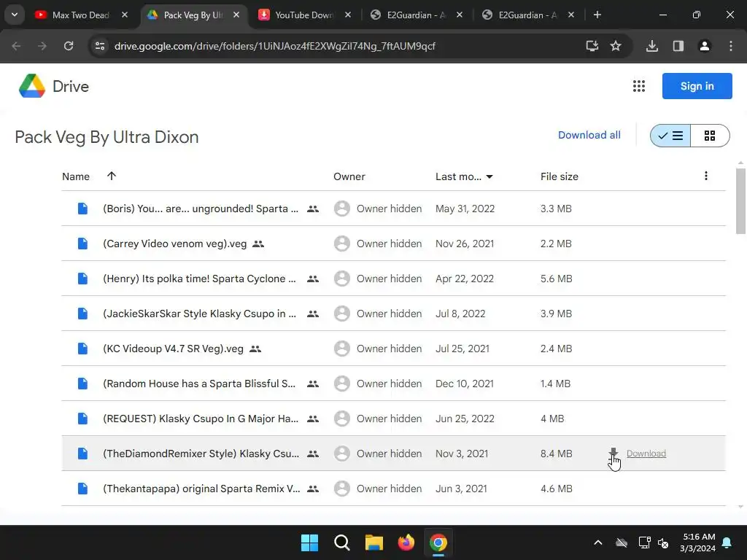
Task: Click the file icon for (KC Videoup V4.7 SR Veg).veg
Action: [83, 349]
